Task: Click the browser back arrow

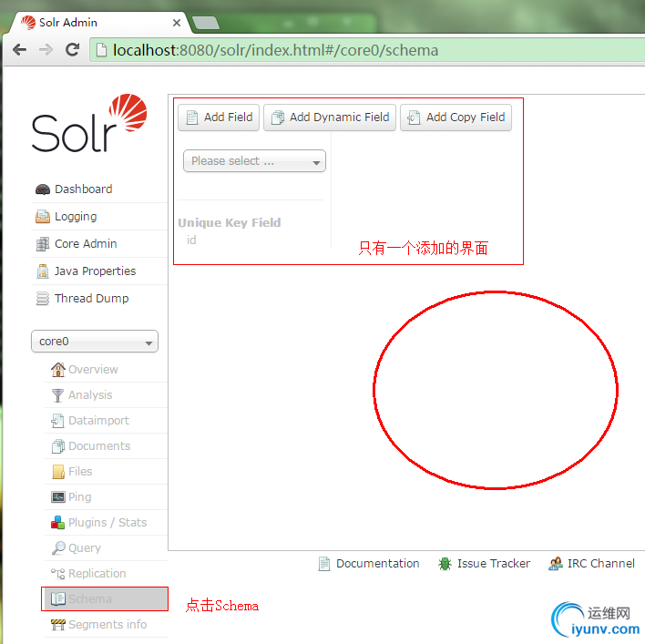Action: click(x=20, y=50)
